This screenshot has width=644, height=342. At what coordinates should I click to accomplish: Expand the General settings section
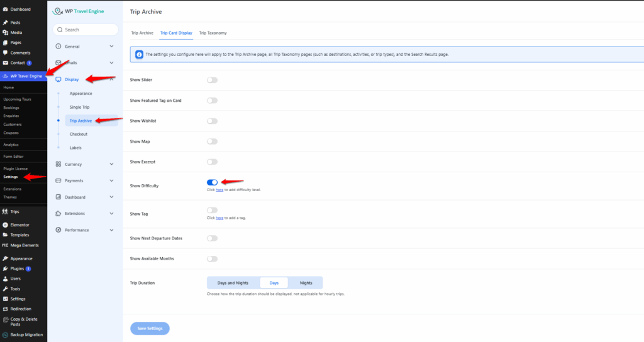pyautogui.click(x=111, y=47)
